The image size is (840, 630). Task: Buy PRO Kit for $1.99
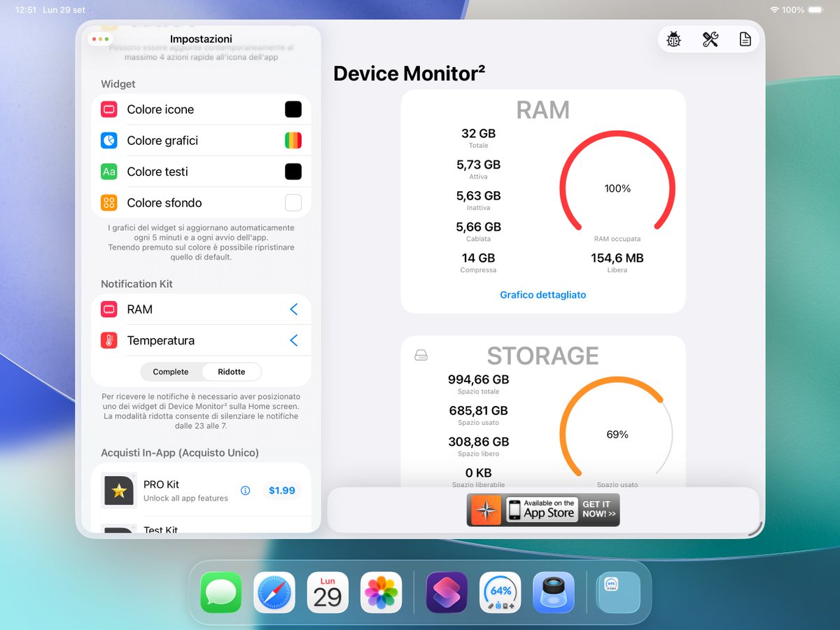[x=282, y=491]
